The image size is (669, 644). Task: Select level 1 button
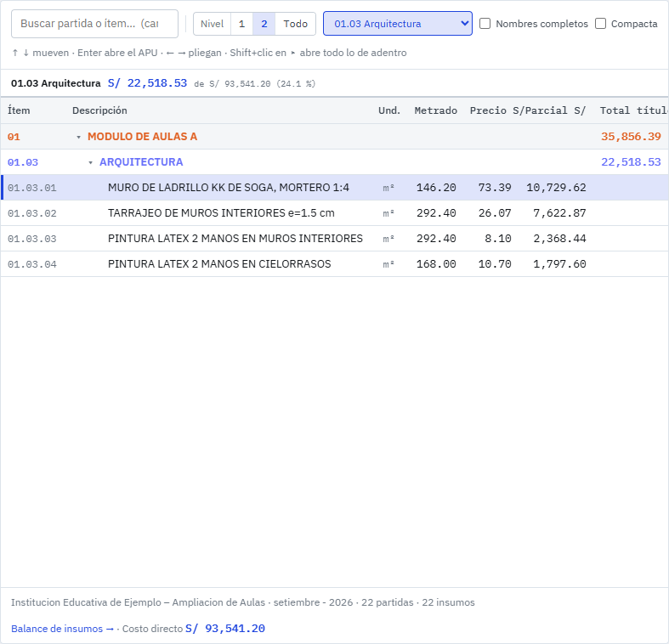tap(242, 24)
